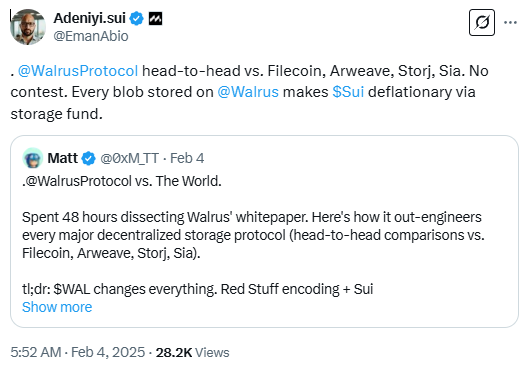Click the blue verified badge beside Adeniyi.sui

137,18
